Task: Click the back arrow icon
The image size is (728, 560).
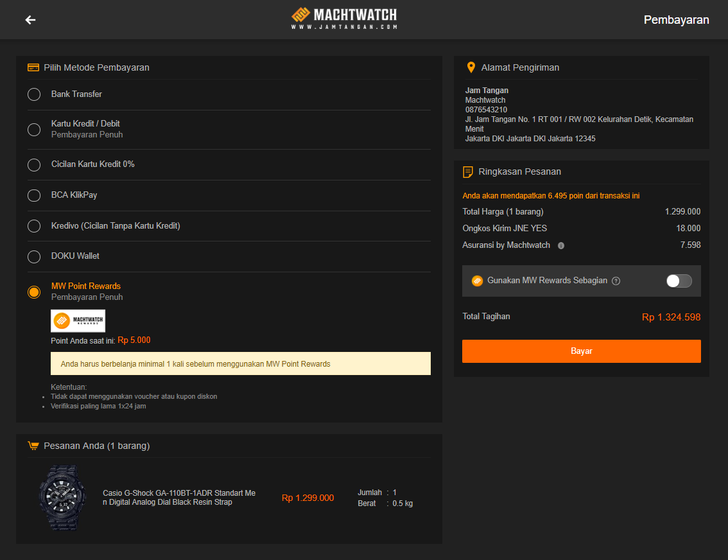Action: coord(30,20)
